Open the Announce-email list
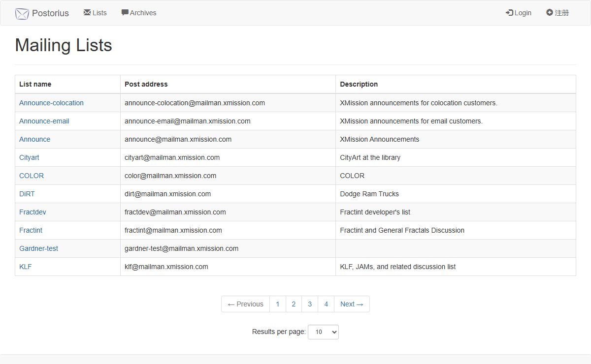 44,121
